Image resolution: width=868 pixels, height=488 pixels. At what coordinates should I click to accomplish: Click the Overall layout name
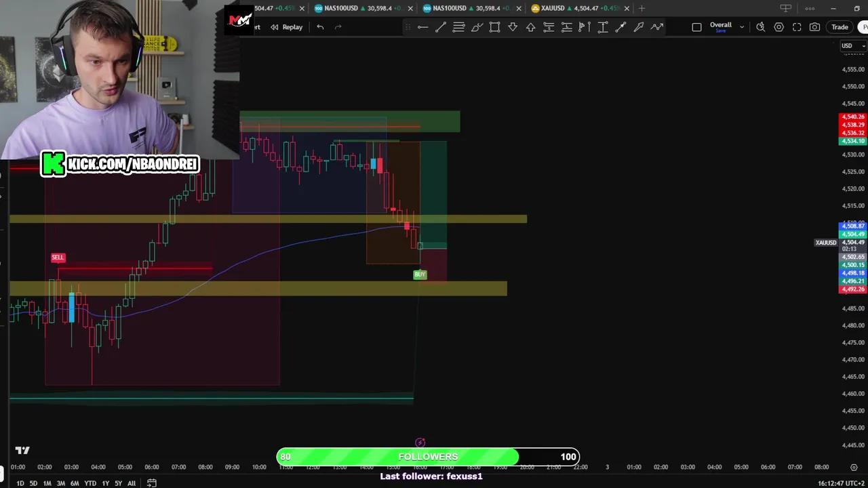[x=720, y=25]
